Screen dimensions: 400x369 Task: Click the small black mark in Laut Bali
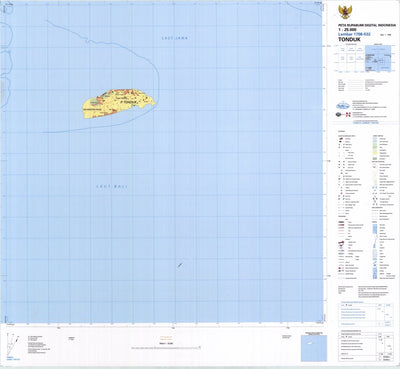click(x=180, y=265)
